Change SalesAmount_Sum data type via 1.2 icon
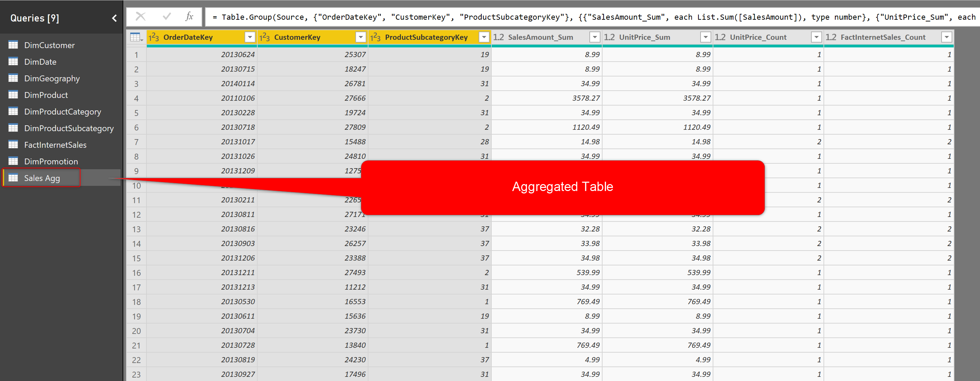The height and width of the screenshot is (381, 980). [498, 37]
